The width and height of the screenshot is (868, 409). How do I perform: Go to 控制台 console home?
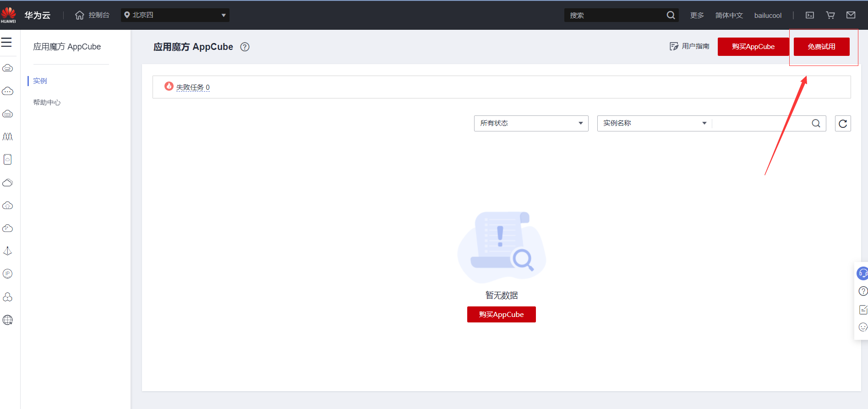pyautogui.click(x=99, y=15)
